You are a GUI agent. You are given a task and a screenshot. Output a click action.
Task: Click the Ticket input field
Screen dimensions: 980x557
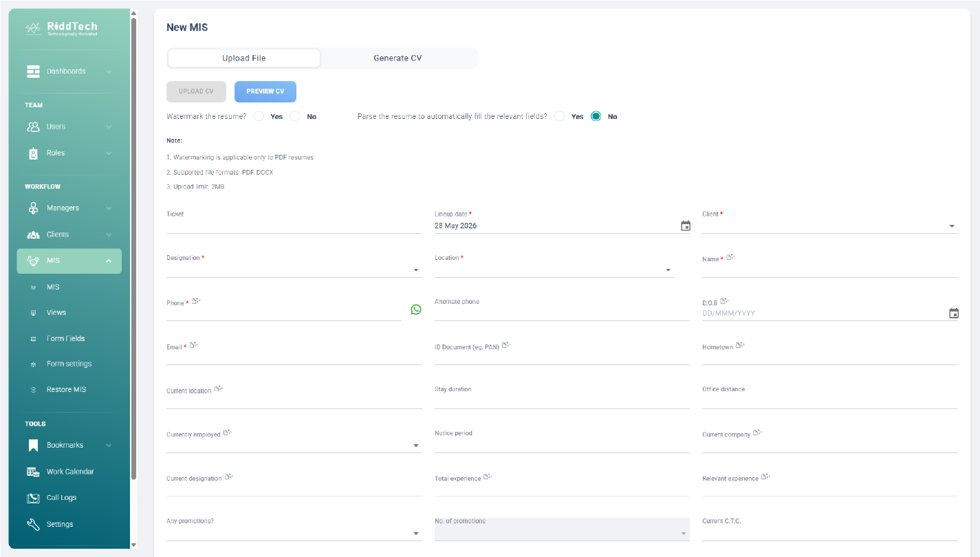point(294,226)
